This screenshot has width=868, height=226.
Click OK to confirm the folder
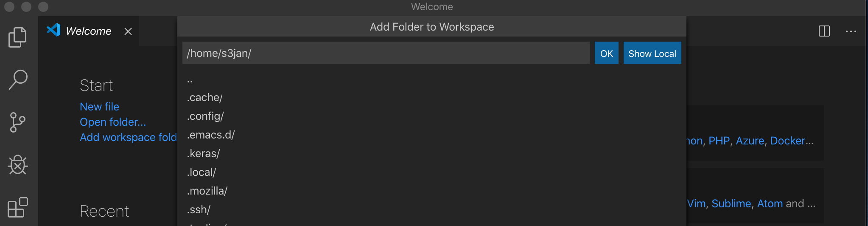(606, 53)
